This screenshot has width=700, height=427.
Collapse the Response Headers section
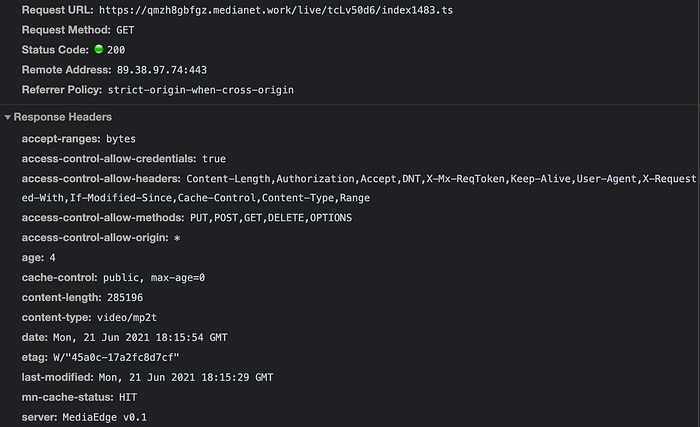[x=8, y=117]
